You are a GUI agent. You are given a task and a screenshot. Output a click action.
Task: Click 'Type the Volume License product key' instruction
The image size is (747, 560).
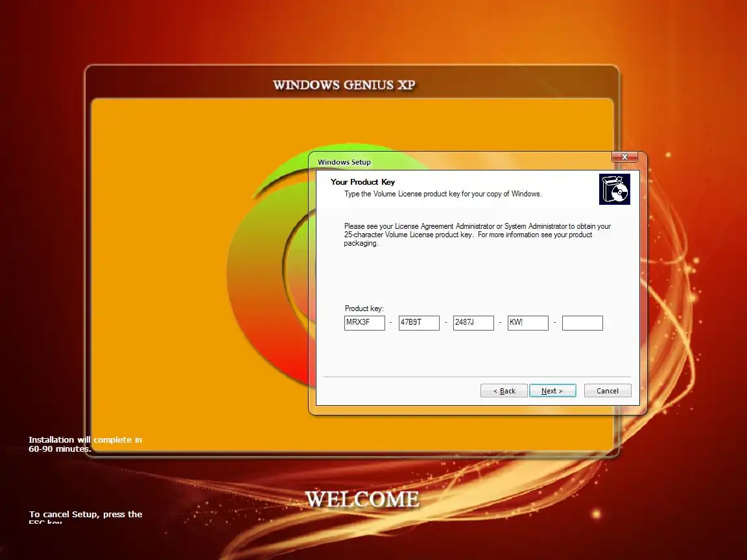[x=443, y=194]
